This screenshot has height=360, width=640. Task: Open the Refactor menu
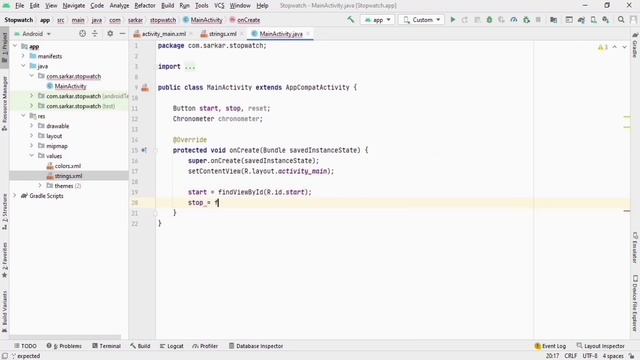tap(145, 6)
